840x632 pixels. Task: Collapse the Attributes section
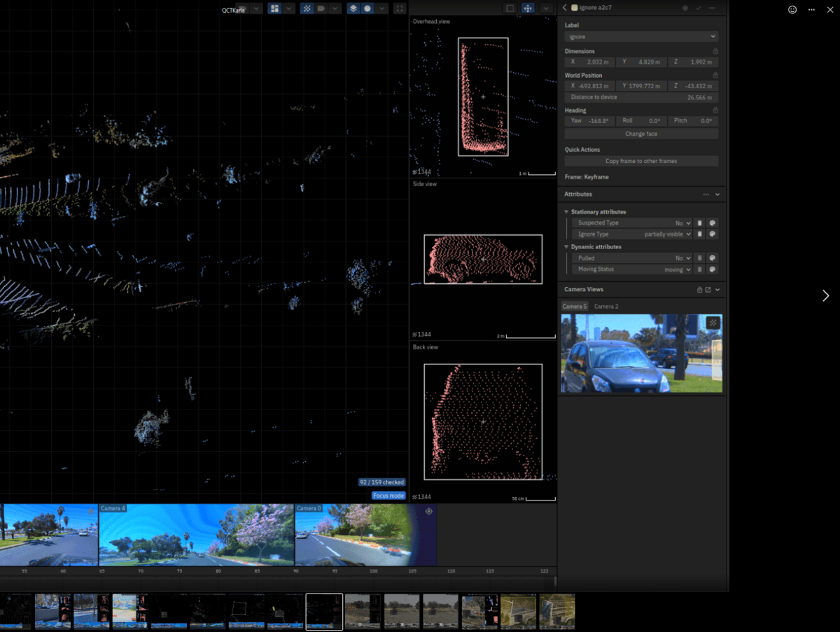coord(717,194)
